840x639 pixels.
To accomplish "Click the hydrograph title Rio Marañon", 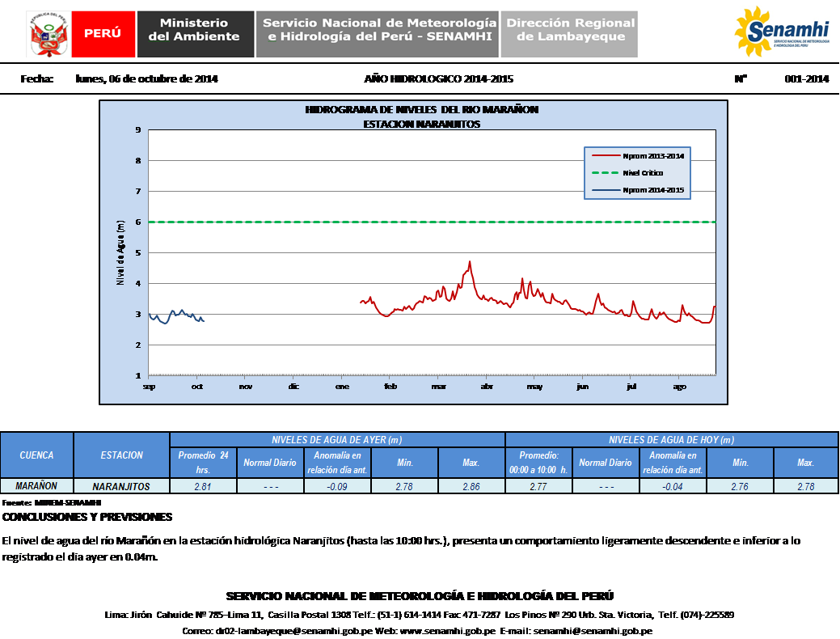I will click(421, 109).
